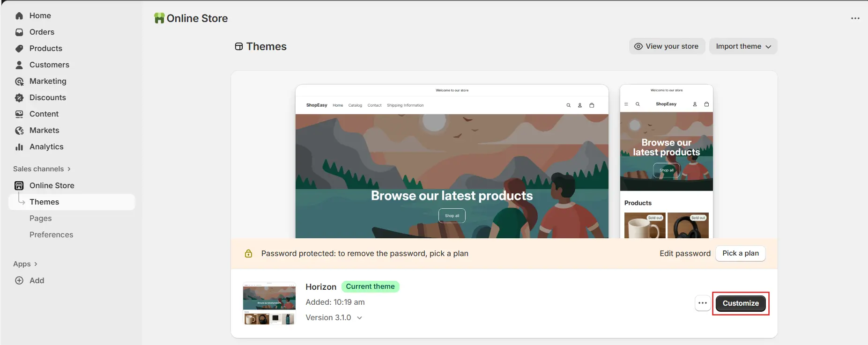
Task: Expand Version 3.1.0 dropdown arrow
Action: 359,318
